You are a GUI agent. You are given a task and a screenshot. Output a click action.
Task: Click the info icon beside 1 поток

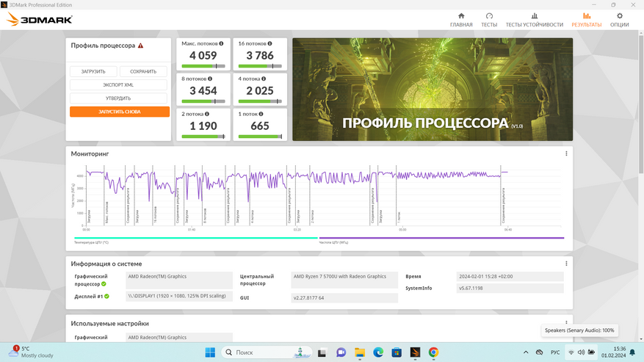(x=261, y=114)
